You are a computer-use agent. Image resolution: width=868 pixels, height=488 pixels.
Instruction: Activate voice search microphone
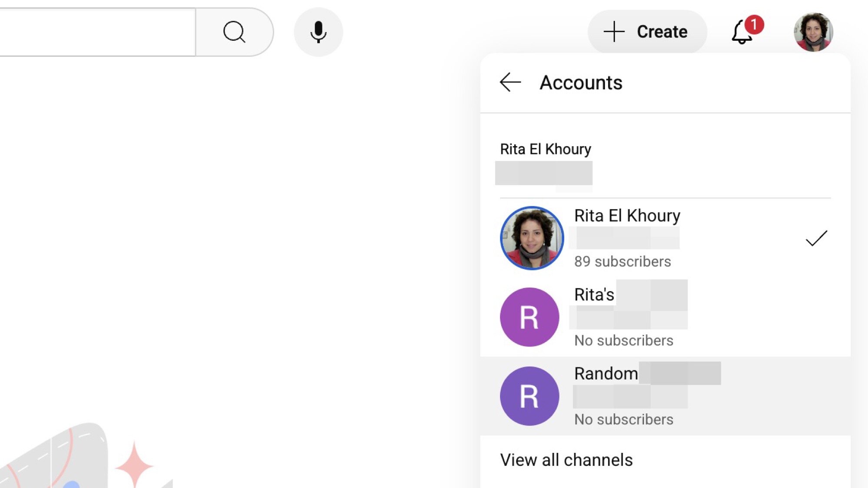[318, 32]
